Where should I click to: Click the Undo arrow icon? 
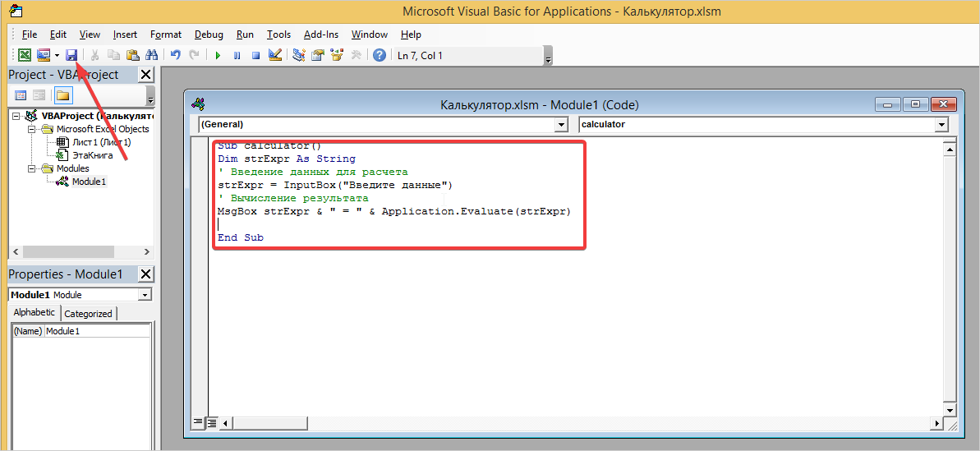coord(175,55)
